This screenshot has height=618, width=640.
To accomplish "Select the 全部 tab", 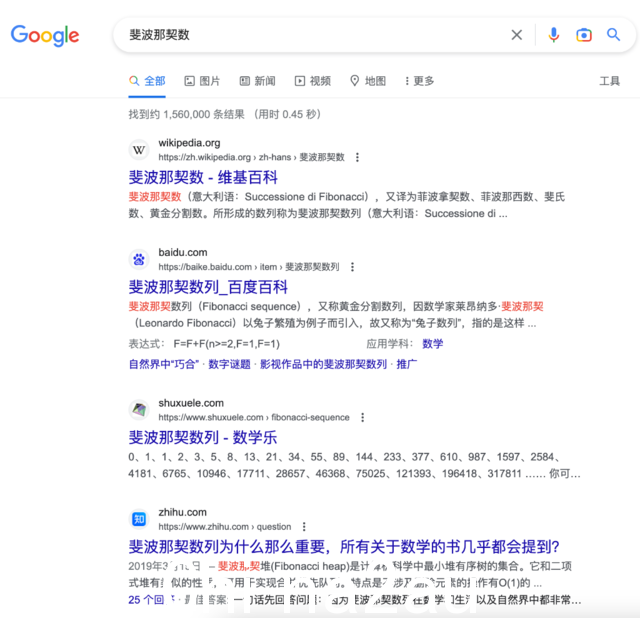I will 147,81.
